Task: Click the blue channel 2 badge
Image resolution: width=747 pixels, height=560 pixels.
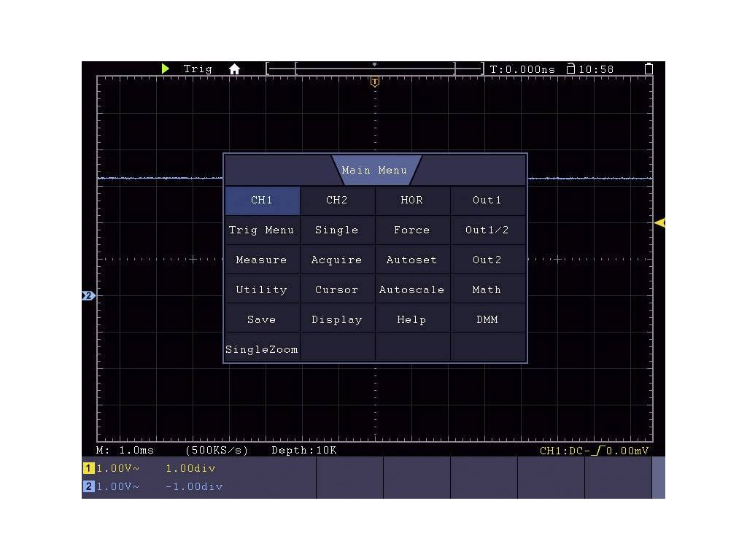Action: point(88,486)
